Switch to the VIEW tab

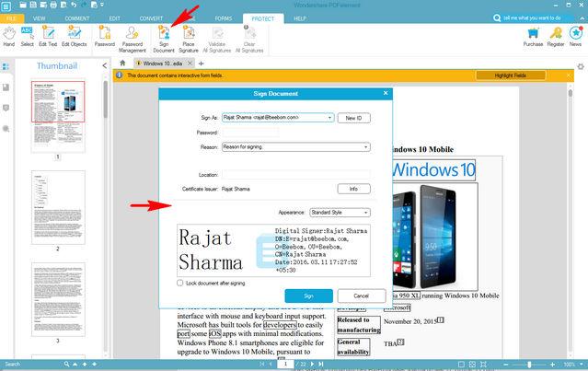(x=39, y=18)
